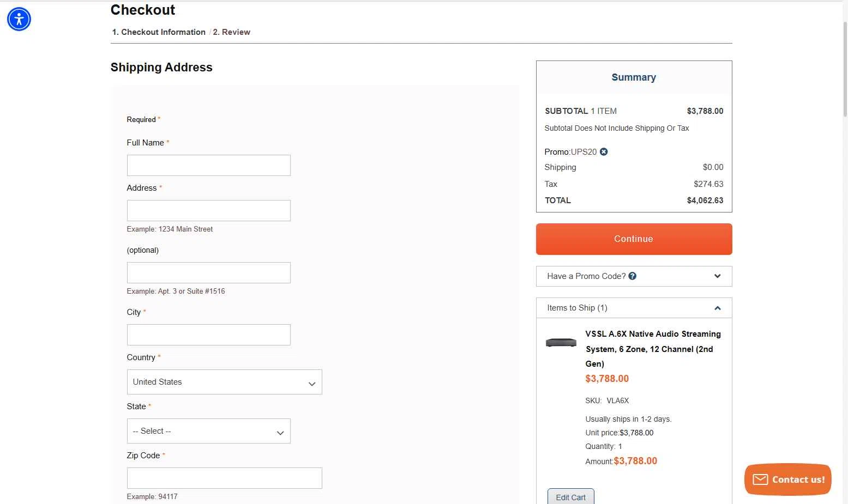The height and width of the screenshot is (504, 848).
Task: Click the 'Quantity: 1' text
Action: pyautogui.click(x=604, y=446)
